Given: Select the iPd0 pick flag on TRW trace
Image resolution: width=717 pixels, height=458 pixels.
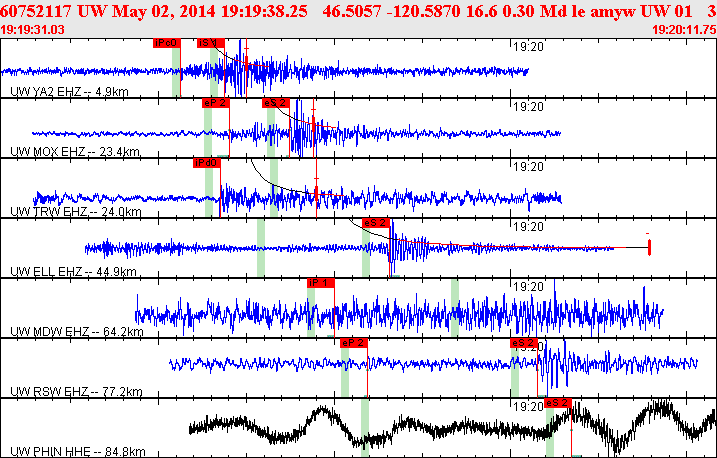Looking at the screenshot, I should 207,163.
